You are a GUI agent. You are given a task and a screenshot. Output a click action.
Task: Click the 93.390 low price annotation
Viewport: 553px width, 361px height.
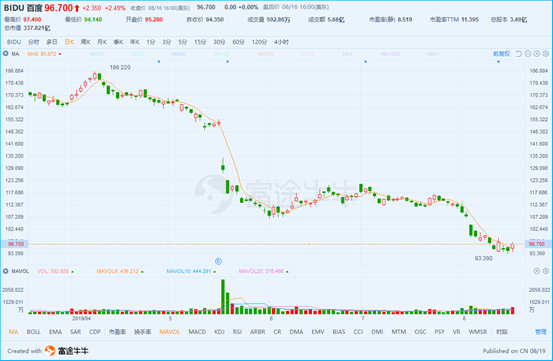pyautogui.click(x=484, y=258)
